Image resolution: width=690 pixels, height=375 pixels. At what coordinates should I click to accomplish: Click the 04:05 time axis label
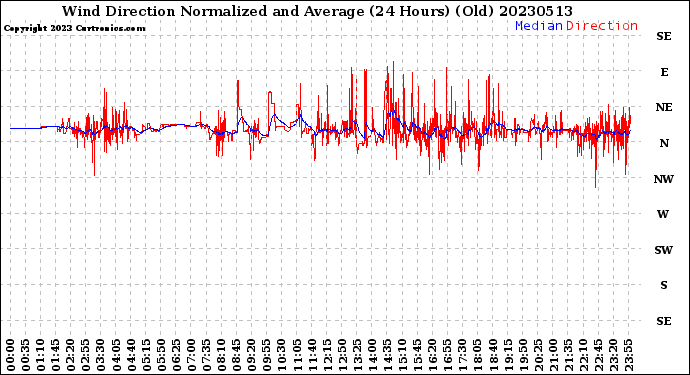(116, 355)
